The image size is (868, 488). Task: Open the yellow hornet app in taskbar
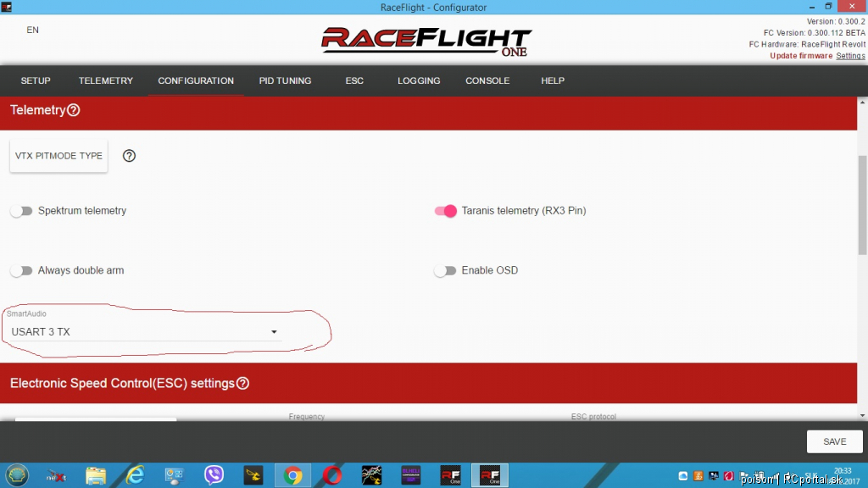[x=253, y=475]
